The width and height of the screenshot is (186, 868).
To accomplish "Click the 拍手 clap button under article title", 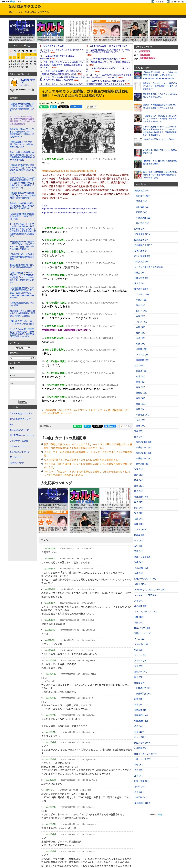I will [x=92, y=107].
